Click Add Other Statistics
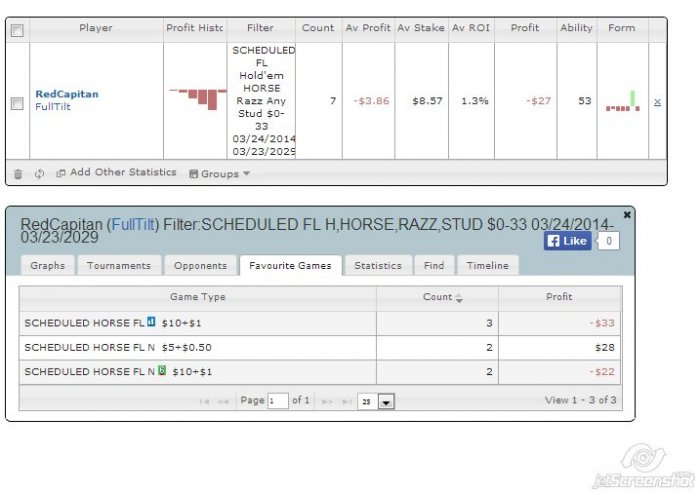700x494 pixels. point(116,173)
